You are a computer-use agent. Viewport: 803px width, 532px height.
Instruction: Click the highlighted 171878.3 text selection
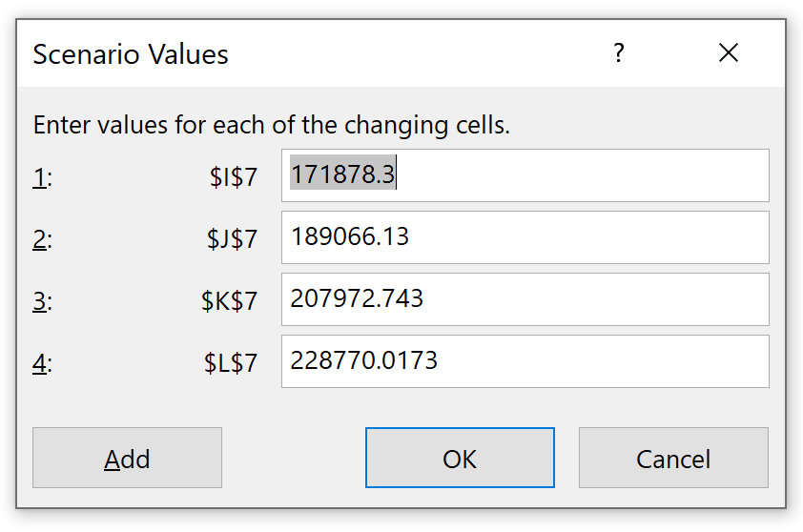pos(342,175)
